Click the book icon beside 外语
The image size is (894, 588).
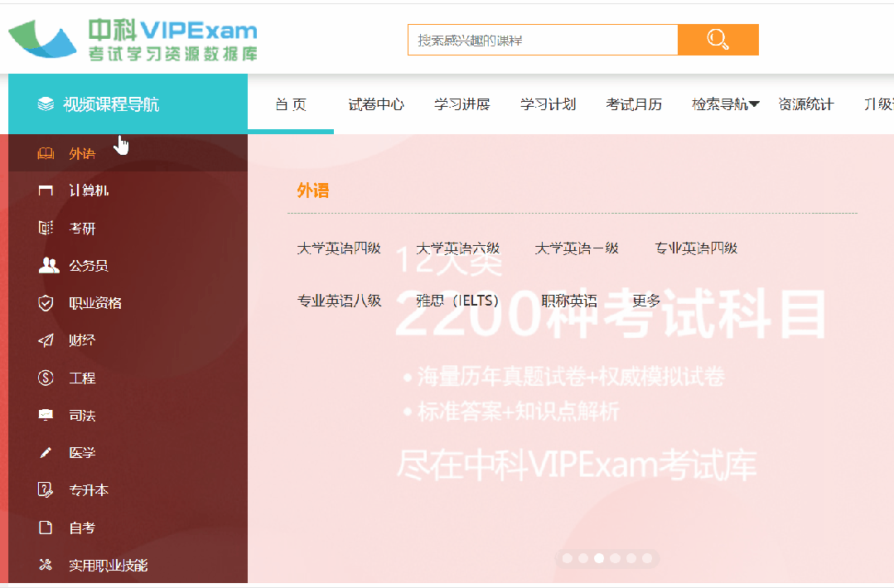[46, 153]
